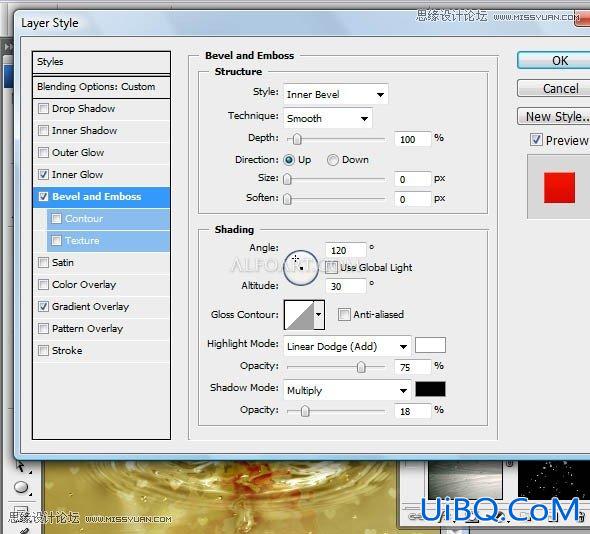Expand Highlight Mode Linear Dodge dropdown
The image size is (590, 534).
tap(347, 346)
